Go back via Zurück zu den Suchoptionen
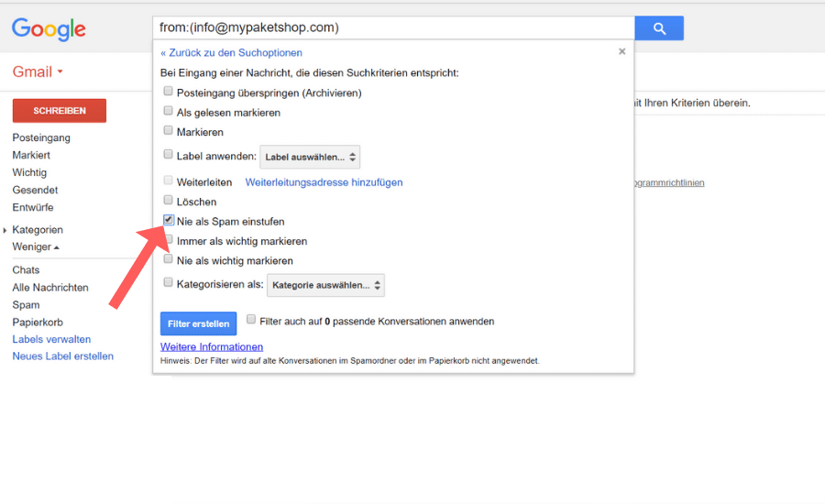 231,53
